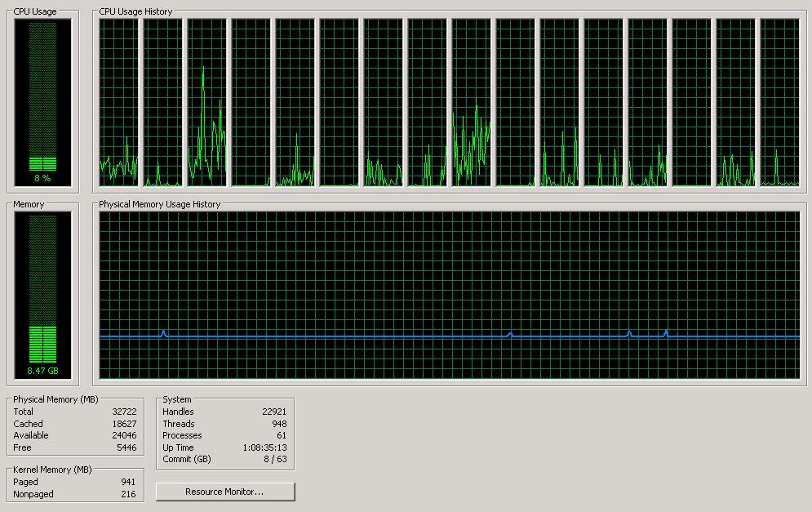Click the Up Time value 1:08:35:13
Viewport: 812px width, 512px height.
pos(264,447)
